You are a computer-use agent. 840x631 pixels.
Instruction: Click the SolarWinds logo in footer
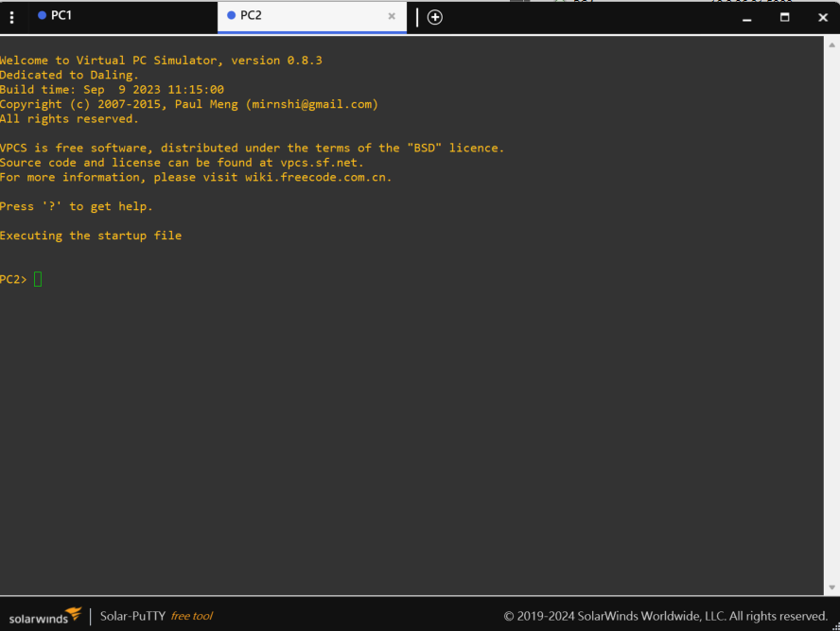45,617
